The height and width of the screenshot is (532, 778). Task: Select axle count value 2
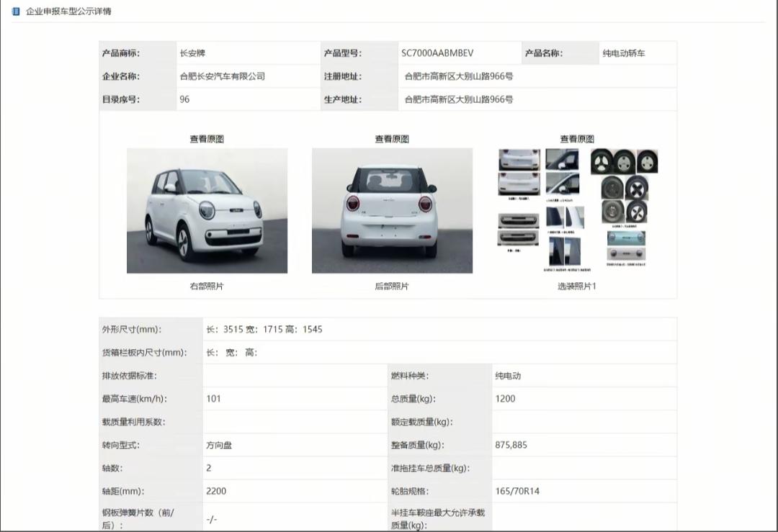209,468
